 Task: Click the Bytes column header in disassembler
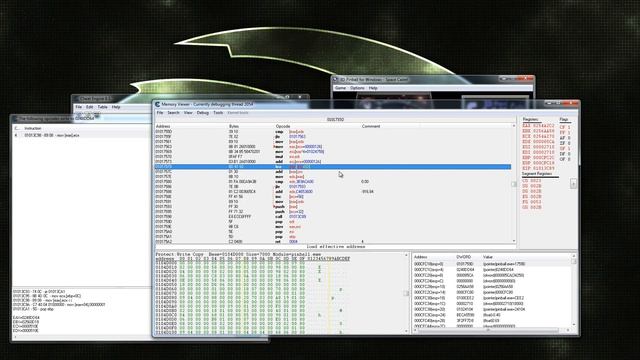pyautogui.click(x=233, y=127)
